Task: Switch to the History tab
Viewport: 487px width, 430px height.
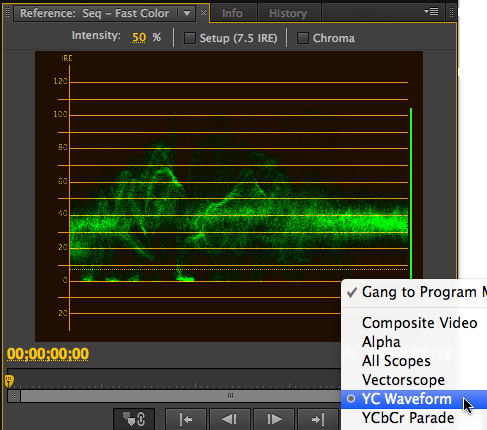Action: (288, 13)
